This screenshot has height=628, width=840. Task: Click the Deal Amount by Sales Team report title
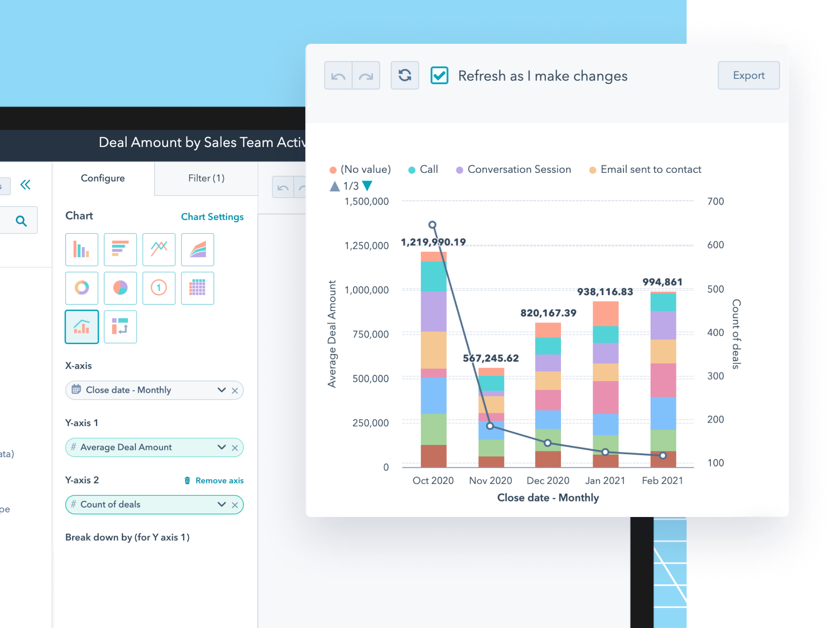(202, 142)
